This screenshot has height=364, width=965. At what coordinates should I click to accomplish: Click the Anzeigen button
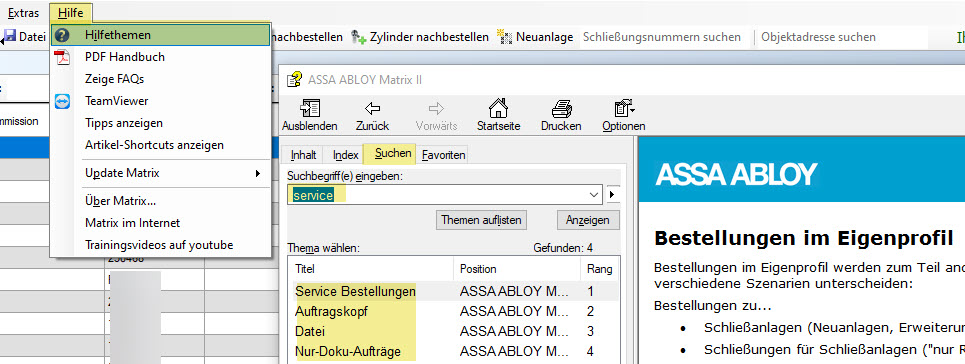pyautogui.click(x=588, y=220)
